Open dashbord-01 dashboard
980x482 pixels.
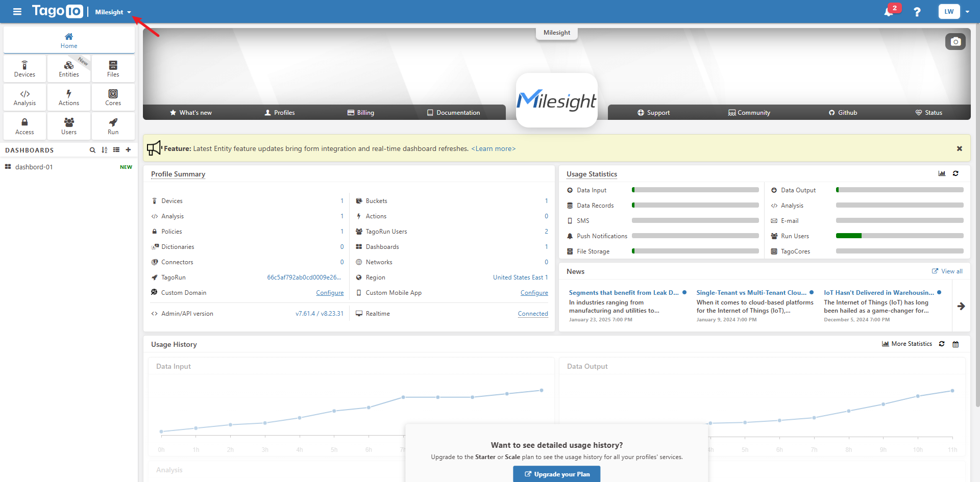tap(68, 167)
